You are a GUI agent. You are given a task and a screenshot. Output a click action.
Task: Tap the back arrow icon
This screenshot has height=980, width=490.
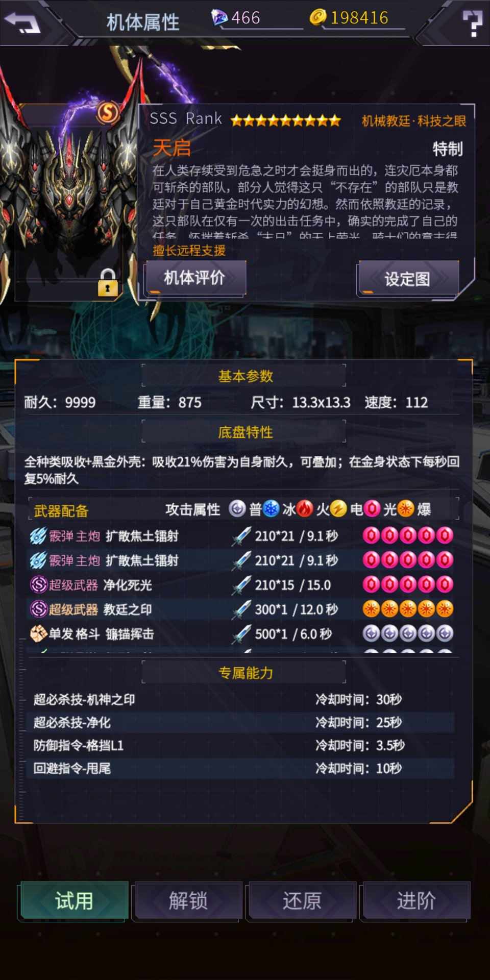(22, 22)
